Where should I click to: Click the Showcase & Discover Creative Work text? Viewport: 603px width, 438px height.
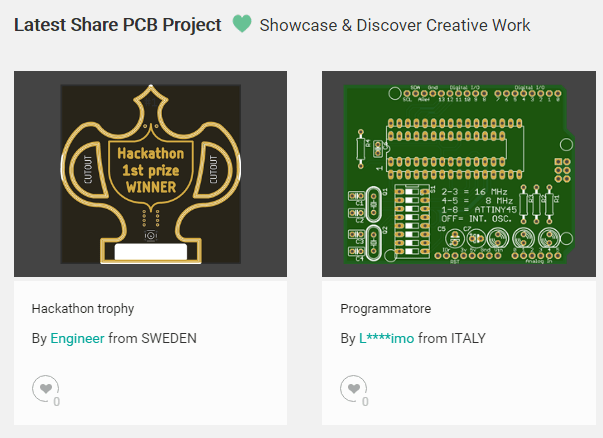(395, 24)
